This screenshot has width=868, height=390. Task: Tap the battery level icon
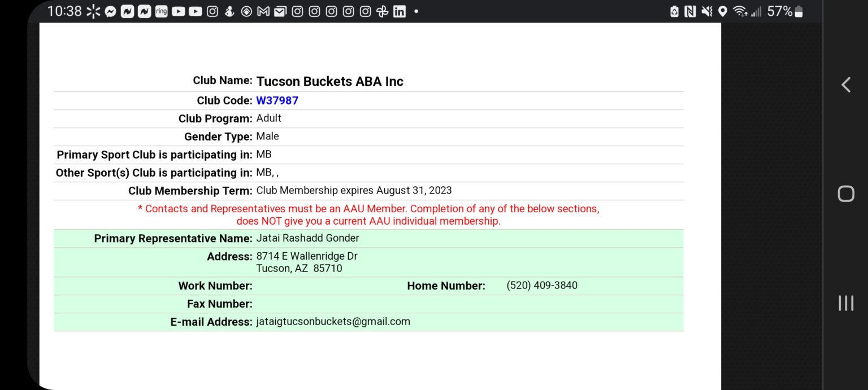tap(798, 11)
